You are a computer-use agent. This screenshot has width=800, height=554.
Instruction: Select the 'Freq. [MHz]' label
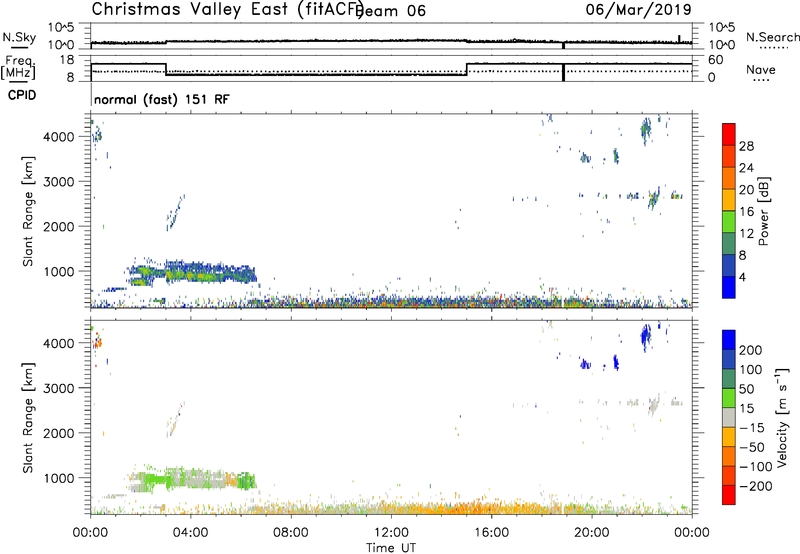[19, 67]
